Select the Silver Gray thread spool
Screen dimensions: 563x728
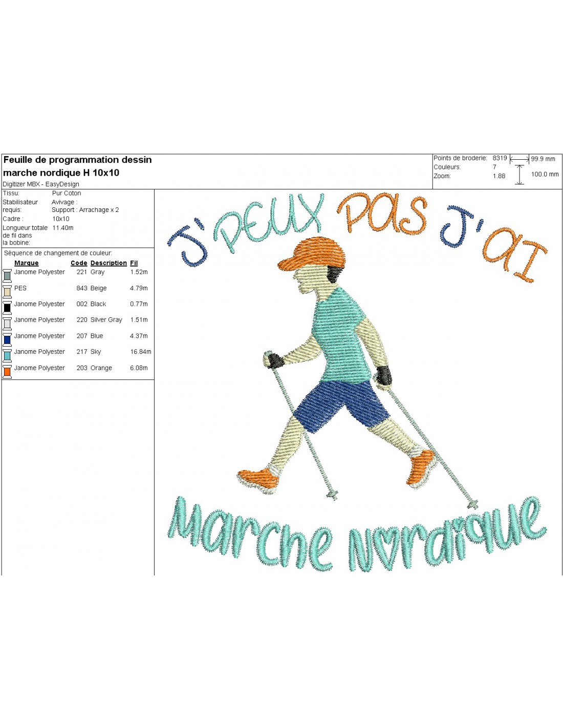click(7, 324)
